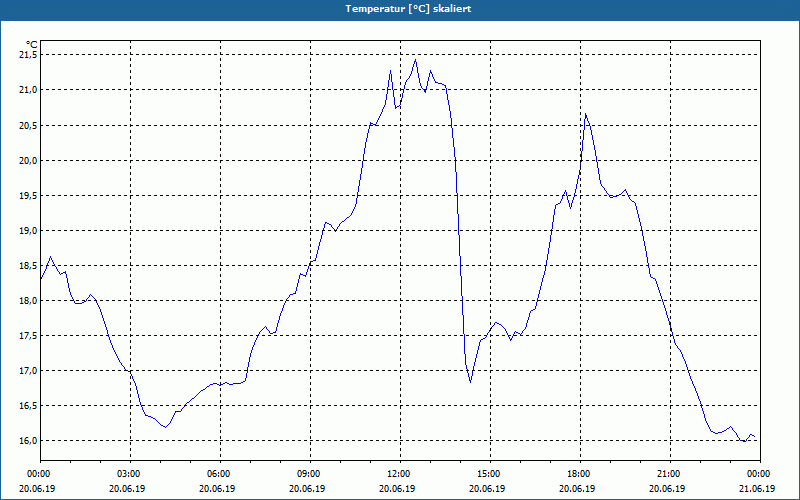800x500 pixels.
Task: Click the 21,0 y-axis label
Action: 28,90
